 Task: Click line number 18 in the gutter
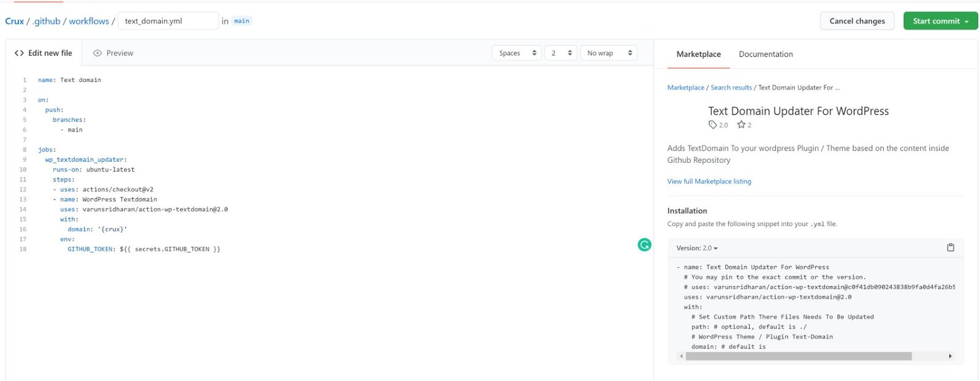pyautogui.click(x=23, y=249)
